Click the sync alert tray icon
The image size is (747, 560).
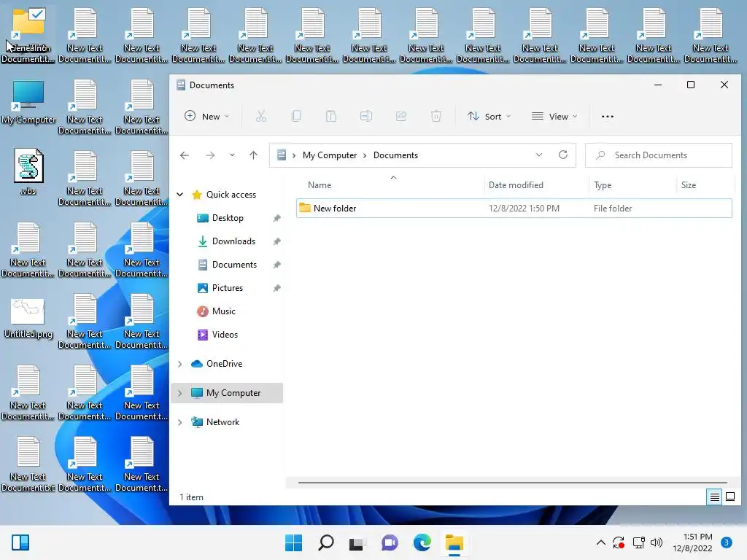click(x=619, y=542)
